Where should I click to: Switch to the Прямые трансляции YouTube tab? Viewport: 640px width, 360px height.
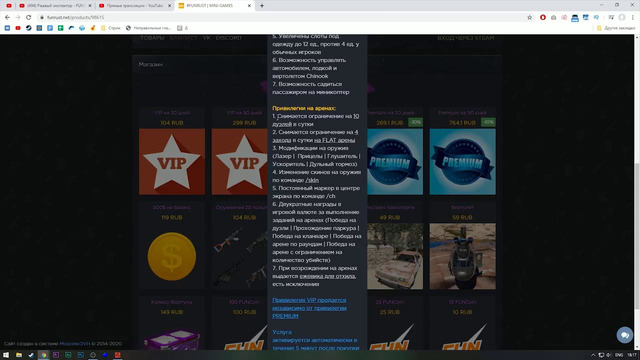tap(135, 6)
